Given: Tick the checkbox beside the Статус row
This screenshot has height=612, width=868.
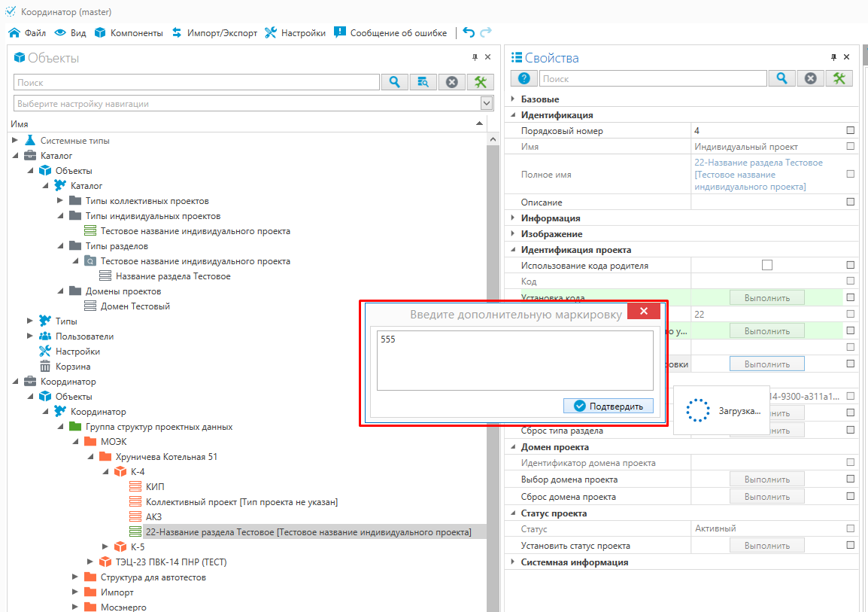Looking at the screenshot, I should [x=850, y=528].
